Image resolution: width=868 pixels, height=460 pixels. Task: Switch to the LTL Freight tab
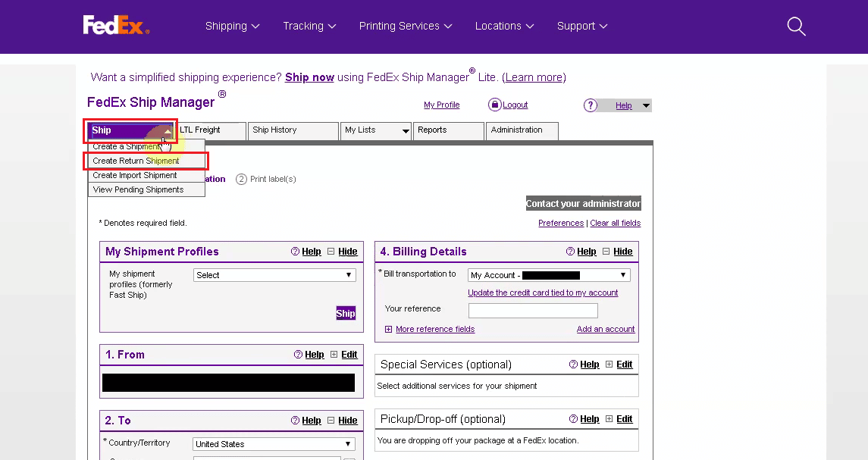tap(210, 130)
